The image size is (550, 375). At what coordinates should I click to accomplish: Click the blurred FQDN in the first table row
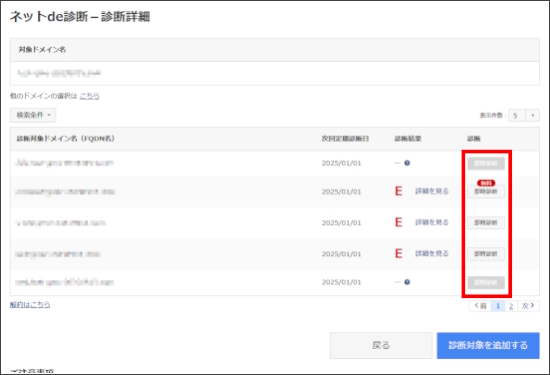(65, 163)
